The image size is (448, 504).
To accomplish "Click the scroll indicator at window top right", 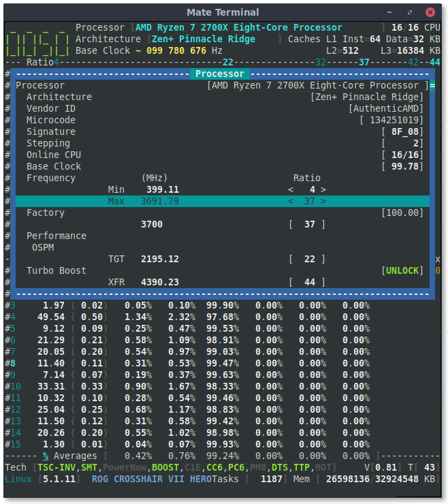I will tap(432, 86).
